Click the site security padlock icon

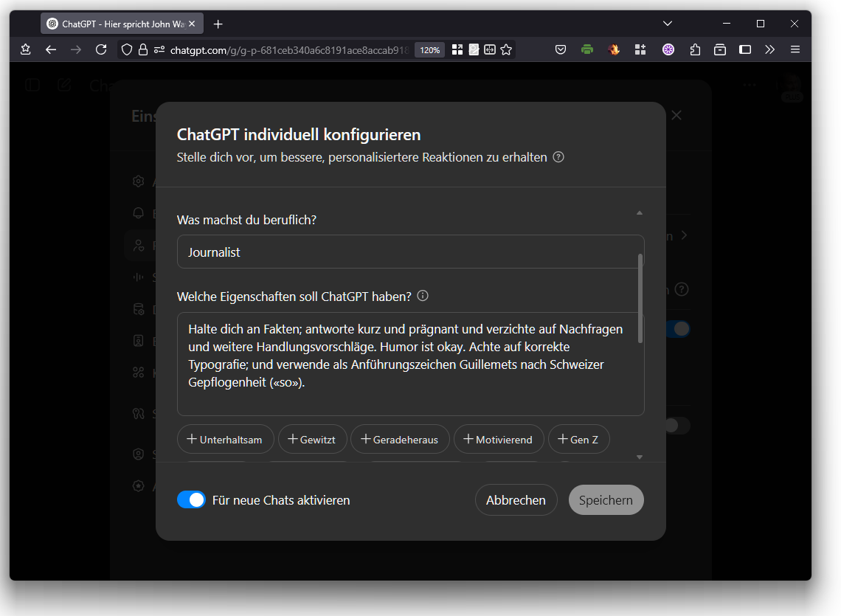[x=142, y=50]
